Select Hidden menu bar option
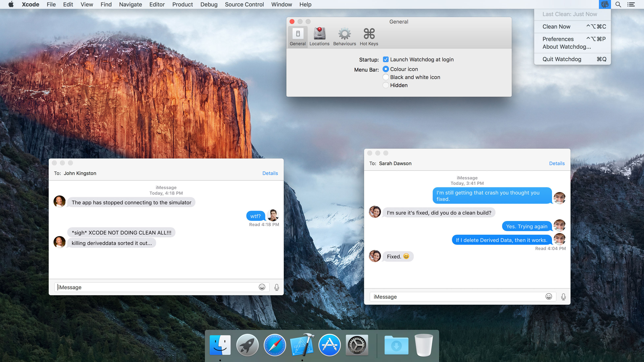 (386, 85)
